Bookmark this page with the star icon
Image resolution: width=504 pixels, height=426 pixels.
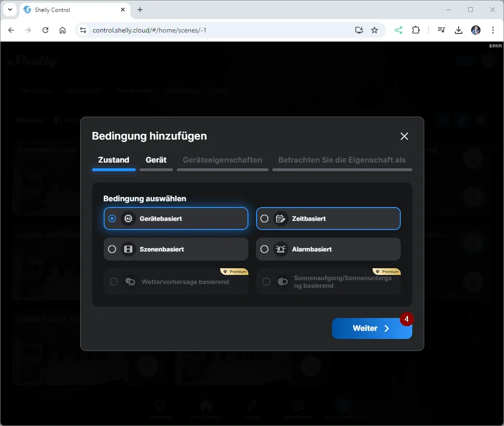[x=375, y=30]
